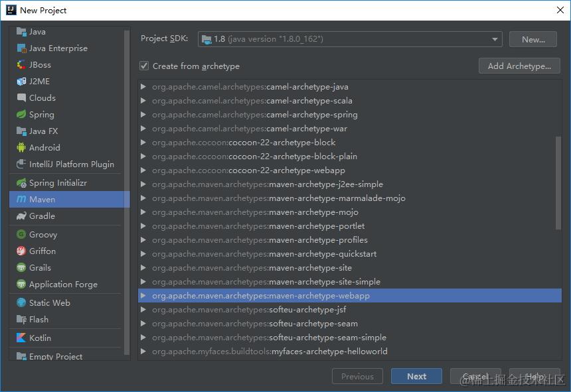This screenshot has height=392, width=571.
Task: Select maven-archetype-portlet row
Action: [350, 226]
